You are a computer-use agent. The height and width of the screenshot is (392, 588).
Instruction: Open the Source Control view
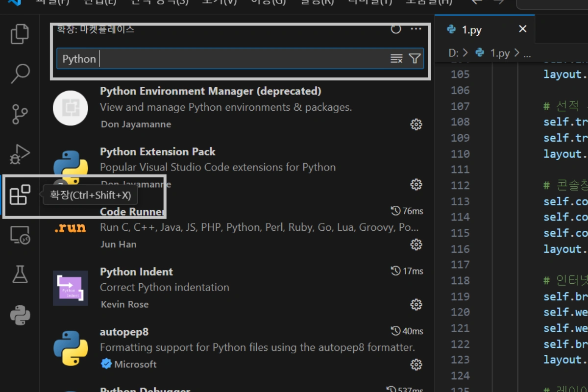(x=20, y=114)
